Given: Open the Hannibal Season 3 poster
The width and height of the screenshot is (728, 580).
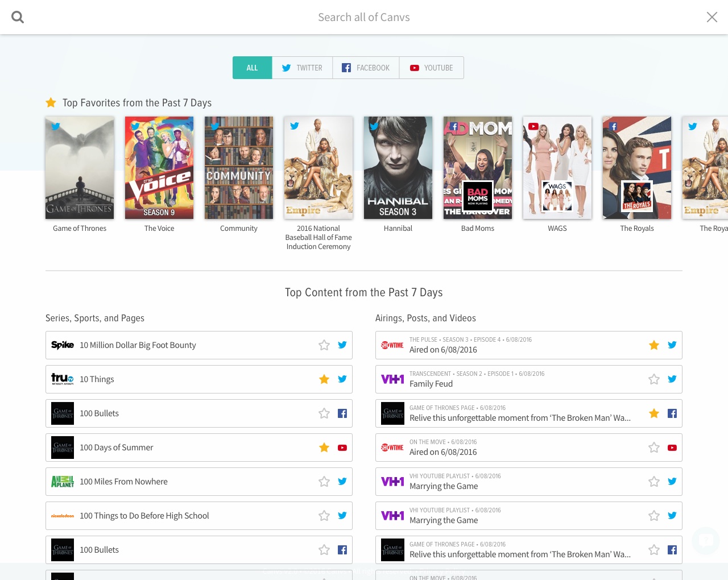Looking at the screenshot, I should (398, 168).
